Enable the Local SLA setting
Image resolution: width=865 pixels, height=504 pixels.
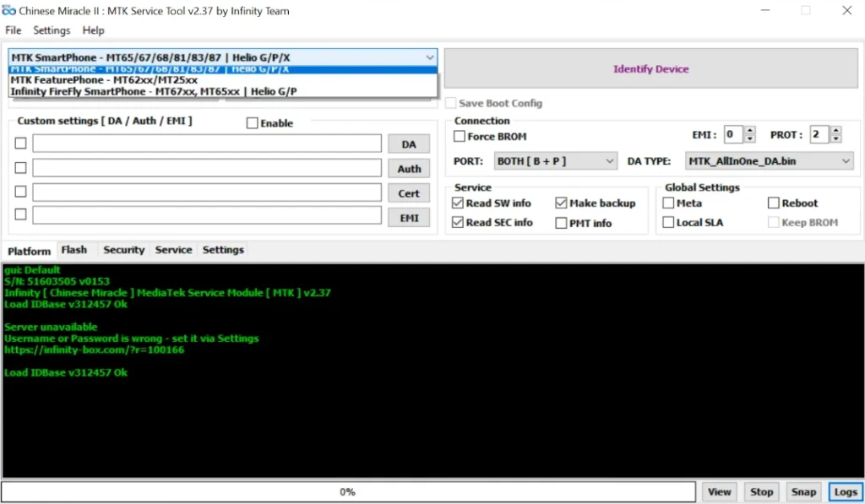point(669,223)
